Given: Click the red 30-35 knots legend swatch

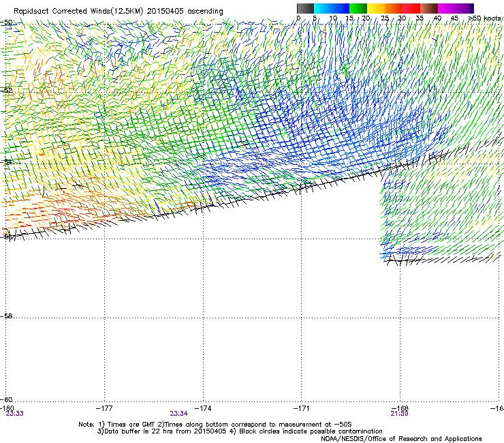Looking at the screenshot, I should 411,8.
